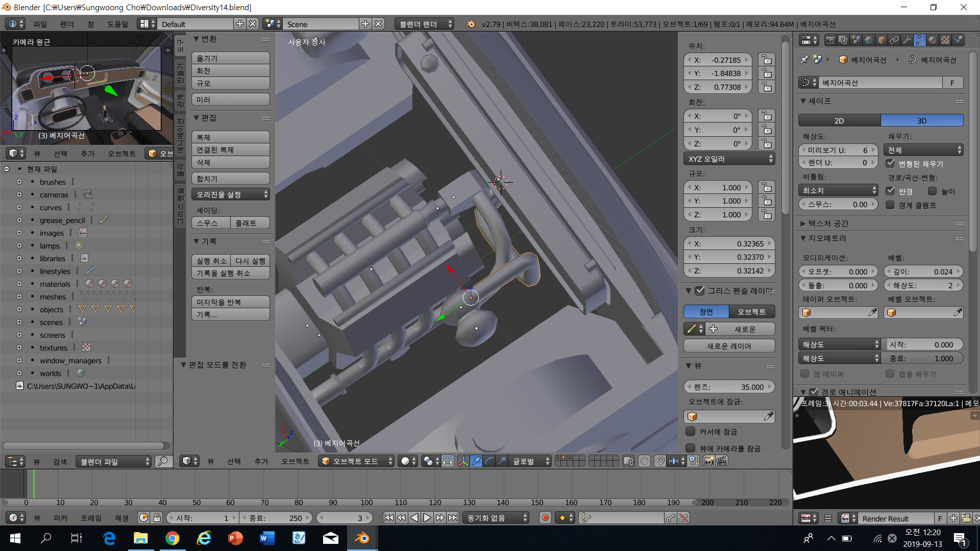The height and width of the screenshot is (551, 980).
Task: Click the 연결된 복제 button
Action: pyautogui.click(x=231, y=149)
